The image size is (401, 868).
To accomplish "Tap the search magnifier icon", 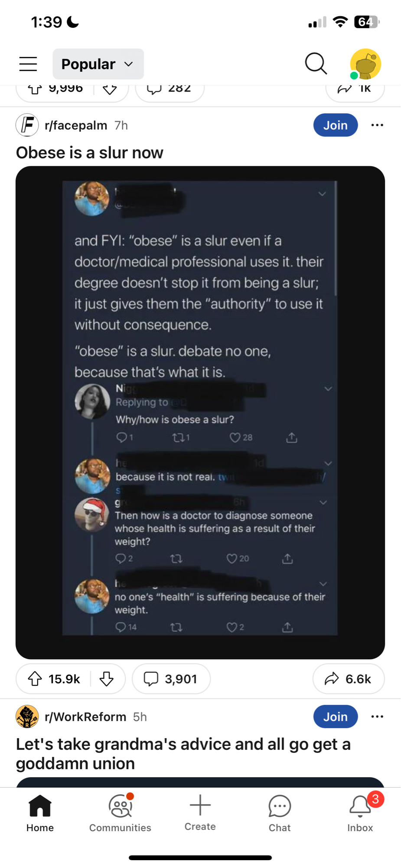I will pos(316,64).
